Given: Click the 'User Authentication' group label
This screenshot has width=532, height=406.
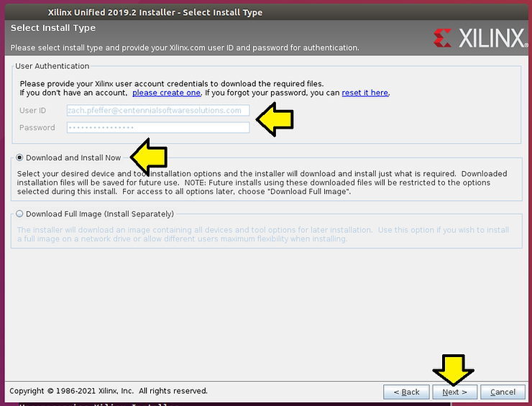Looking at the screenshot, I should pyautogui.click(x=52, y=66).
